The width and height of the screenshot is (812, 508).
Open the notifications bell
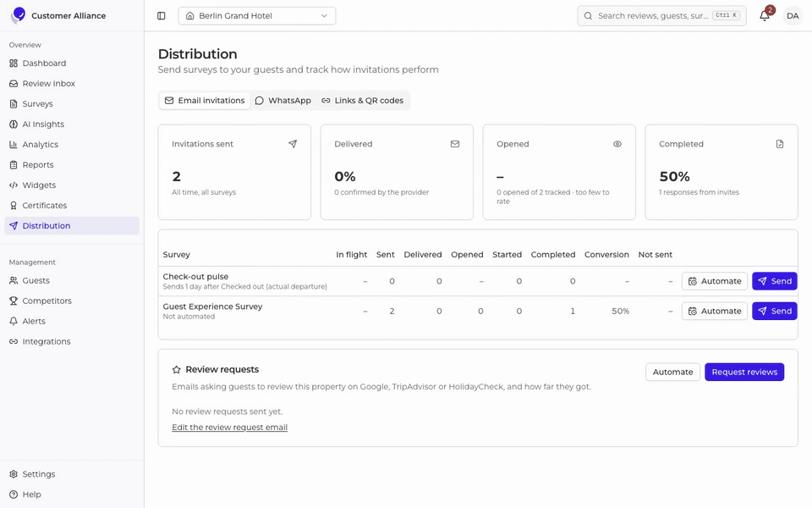pyautogui.click(x=765, y=15)
